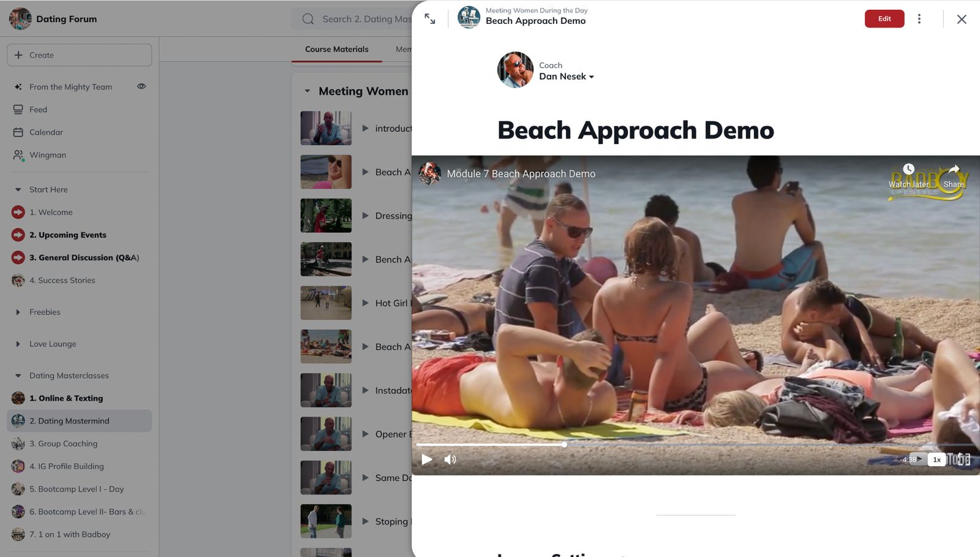Open the Instadate lesson thumbnail
This screenshot has width=980, height=557.
pyautogui.click(x=326, y=390)
